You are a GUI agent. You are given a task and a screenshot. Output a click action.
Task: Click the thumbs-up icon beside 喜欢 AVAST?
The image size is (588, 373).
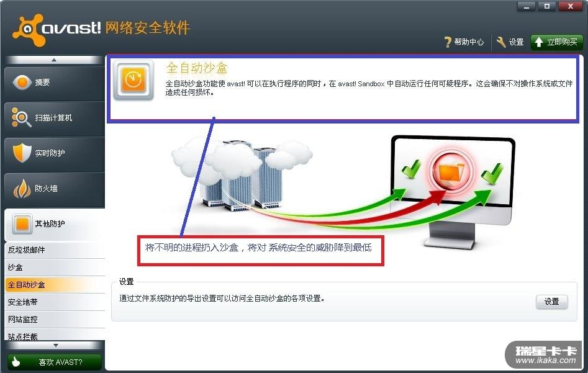[16, 362]
